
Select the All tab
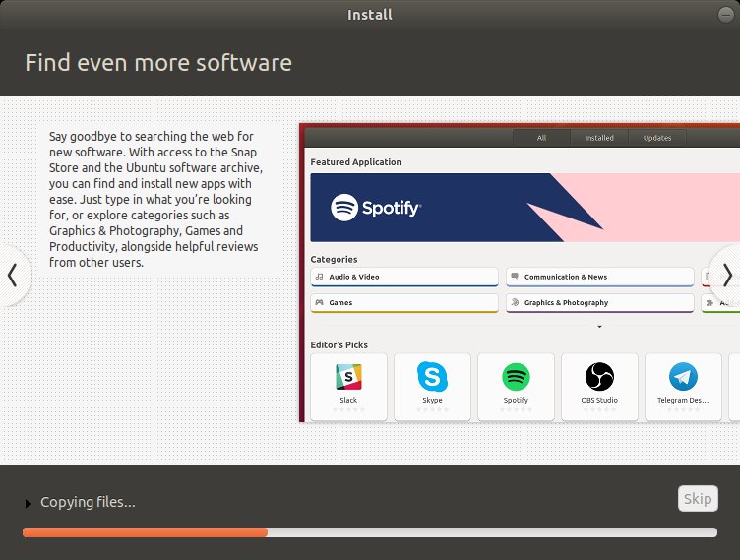click(x=541, y=138)
